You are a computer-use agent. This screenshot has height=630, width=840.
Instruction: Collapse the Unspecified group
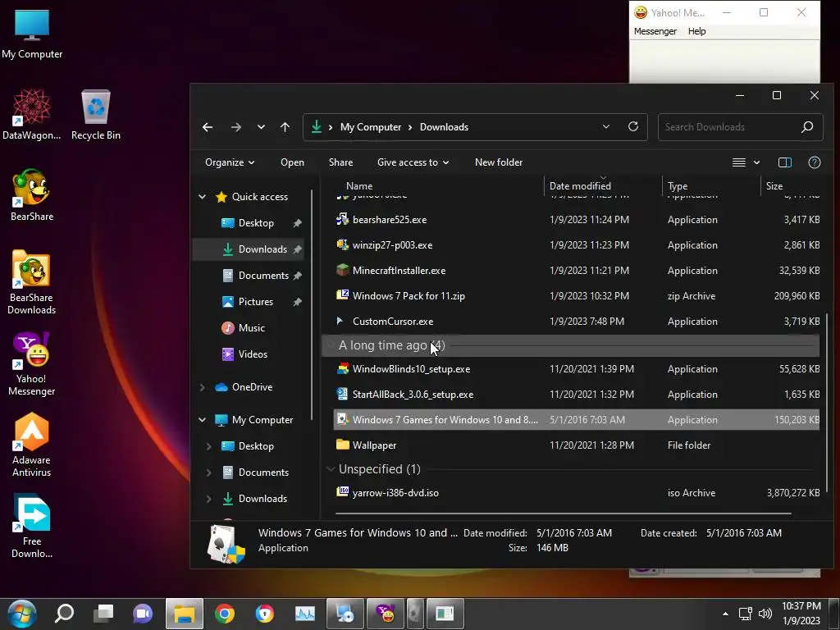(331, 469)
